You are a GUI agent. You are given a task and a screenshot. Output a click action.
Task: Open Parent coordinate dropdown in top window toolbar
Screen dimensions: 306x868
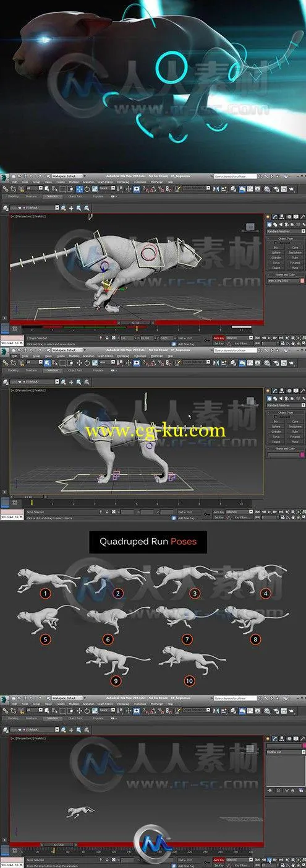[108, 188]
